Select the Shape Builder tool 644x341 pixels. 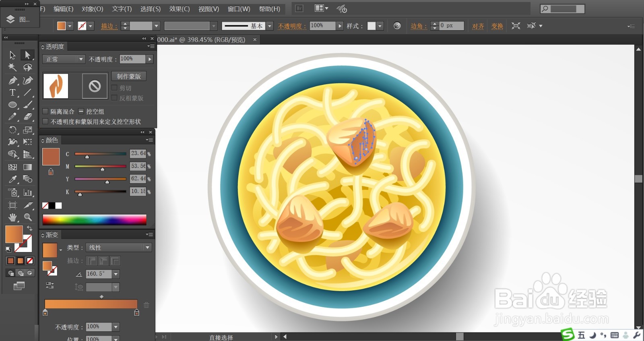pos(12,154)
